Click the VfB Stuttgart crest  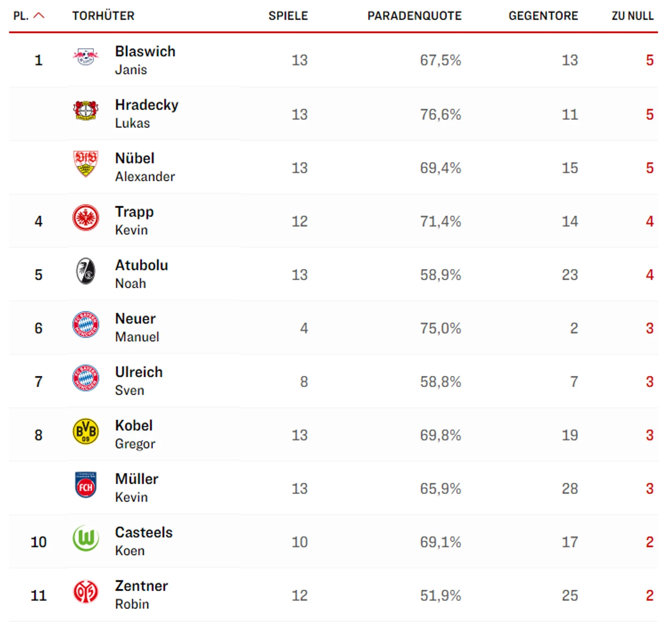coord(86,164)
